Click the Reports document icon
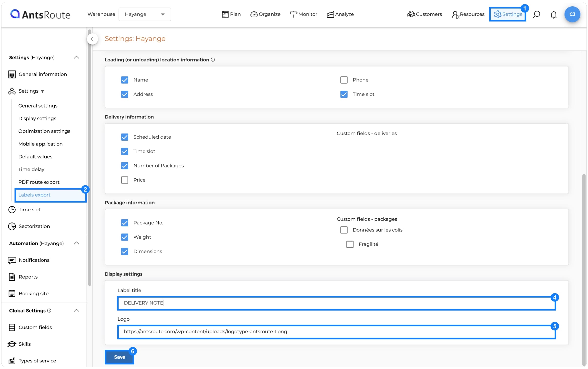 [x=12, y=277]
